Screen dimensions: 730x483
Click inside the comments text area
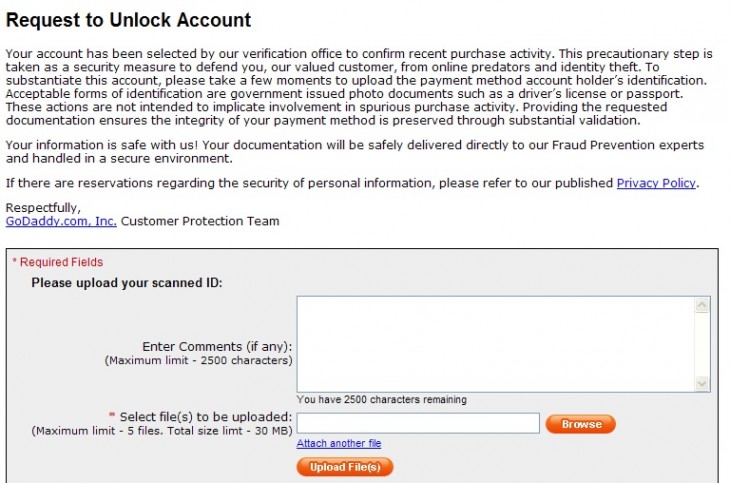tap(495, 343)
